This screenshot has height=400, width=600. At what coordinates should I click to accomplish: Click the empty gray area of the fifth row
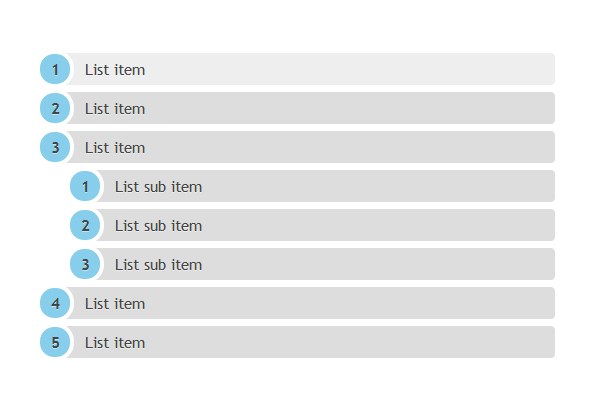[348, 342]
